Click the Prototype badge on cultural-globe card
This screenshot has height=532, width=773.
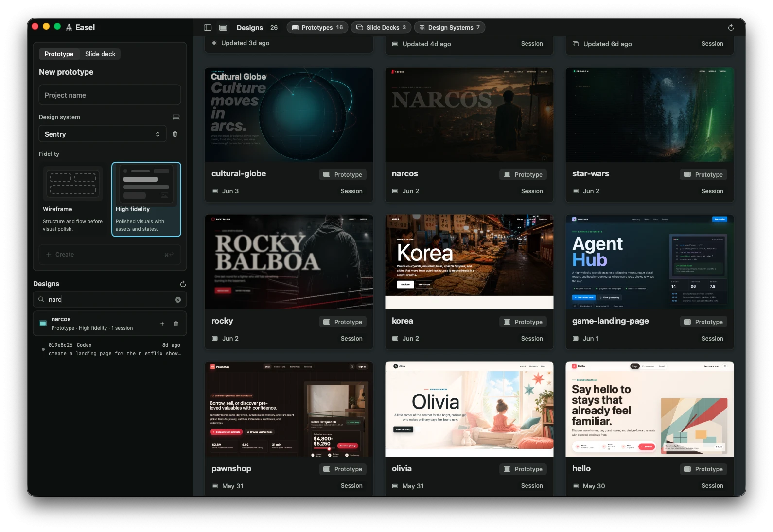coord(343,174)
